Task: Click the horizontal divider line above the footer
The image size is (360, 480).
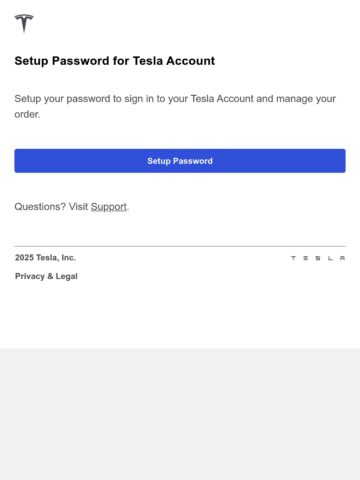Action: [x=180, y=246]
